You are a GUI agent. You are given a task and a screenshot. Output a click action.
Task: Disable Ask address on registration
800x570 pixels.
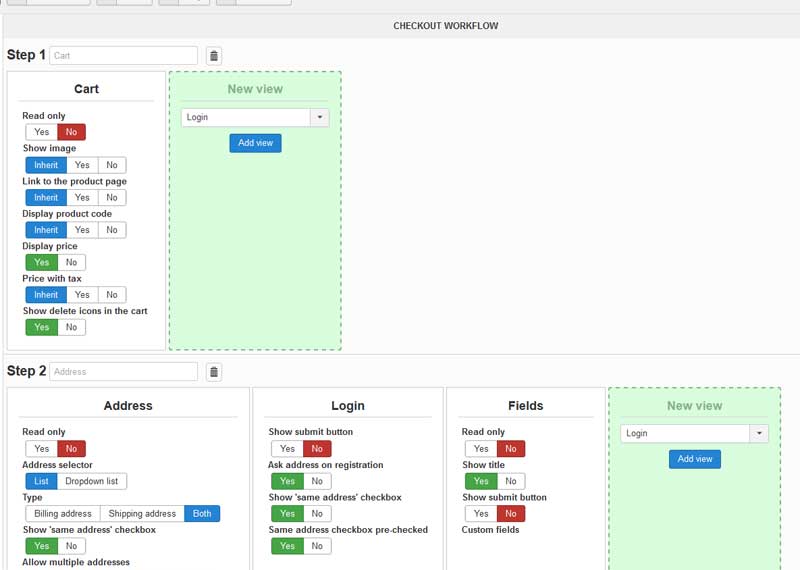317,481
